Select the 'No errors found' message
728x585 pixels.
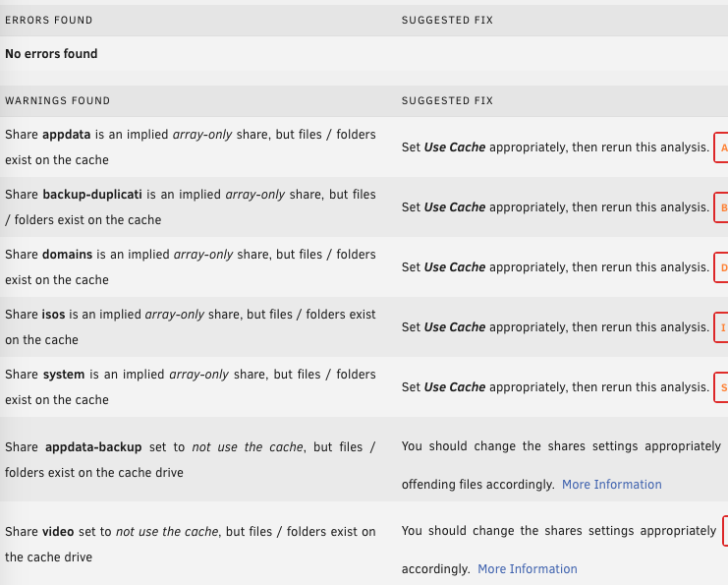point(51,54)
